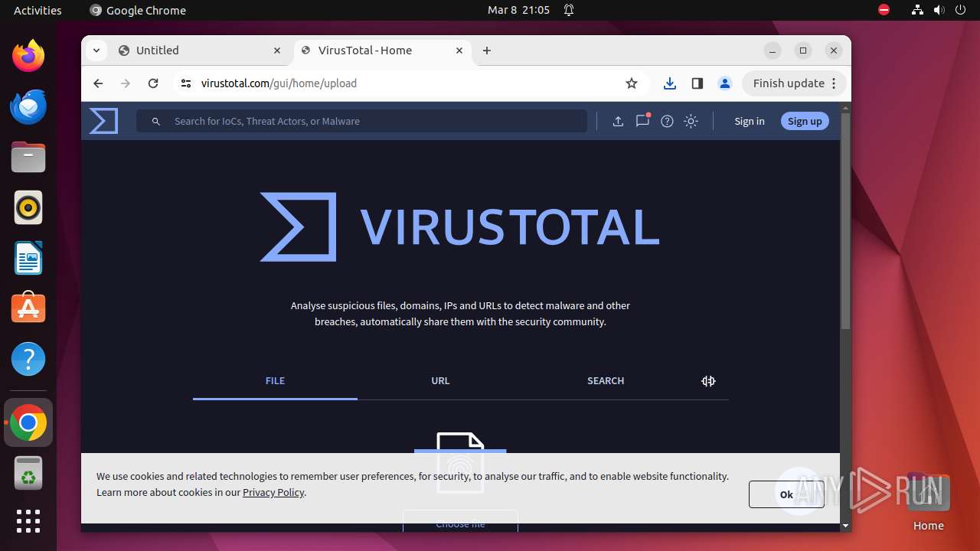Open the notifications chat icon
Screen dimensions: 980x551
tap(642, 121)
